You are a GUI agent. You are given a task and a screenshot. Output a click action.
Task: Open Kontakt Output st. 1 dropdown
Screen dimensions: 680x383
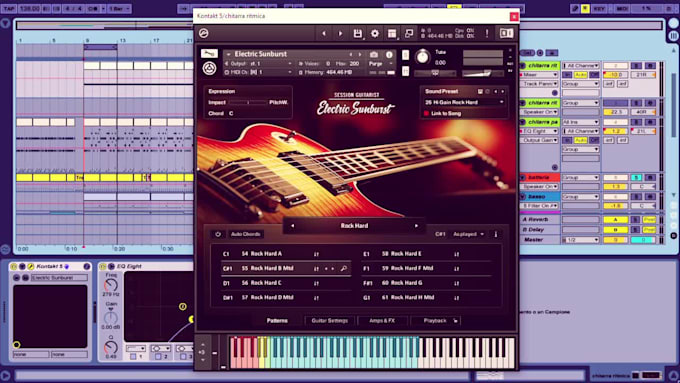(259, 64)
